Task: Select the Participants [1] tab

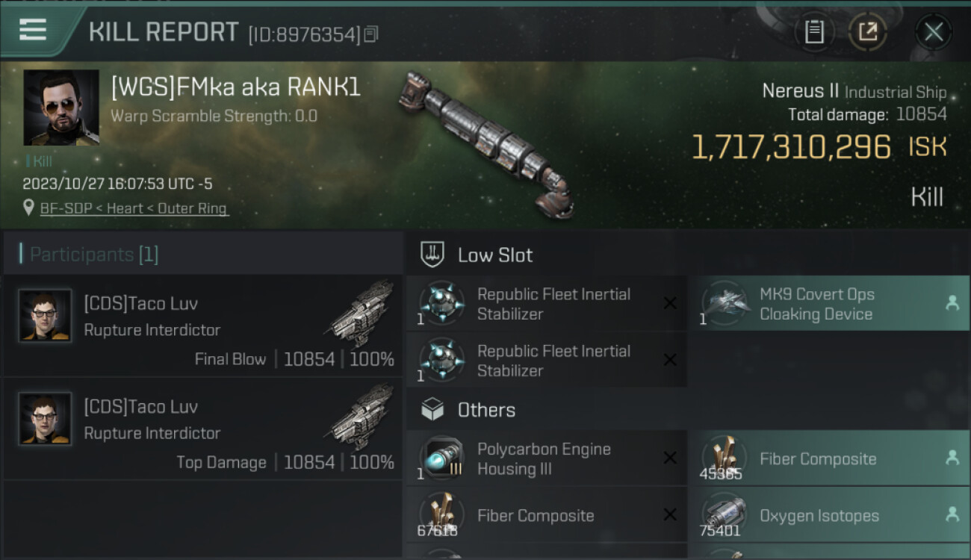Action: click(x=94, y=255)
